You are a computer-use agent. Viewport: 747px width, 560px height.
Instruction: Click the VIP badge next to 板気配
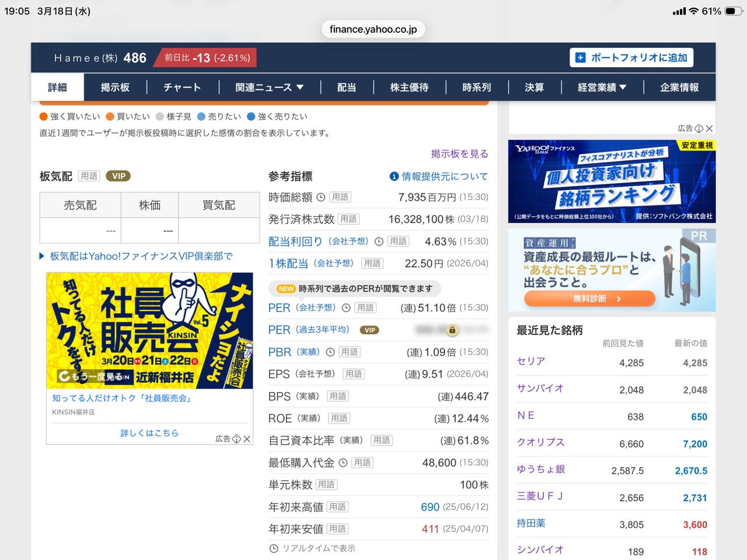coord(118,176)
